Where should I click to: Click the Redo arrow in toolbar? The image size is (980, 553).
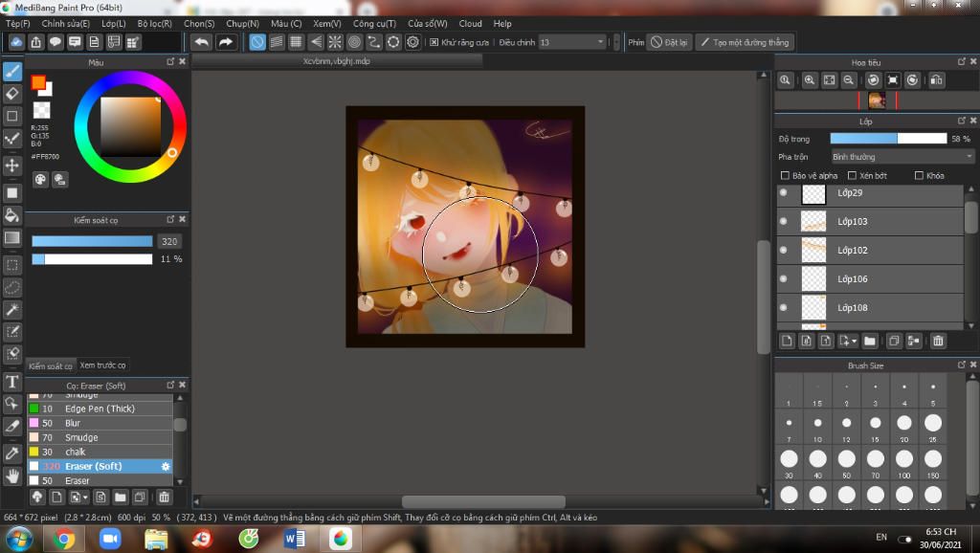click(x=226, y=42)
